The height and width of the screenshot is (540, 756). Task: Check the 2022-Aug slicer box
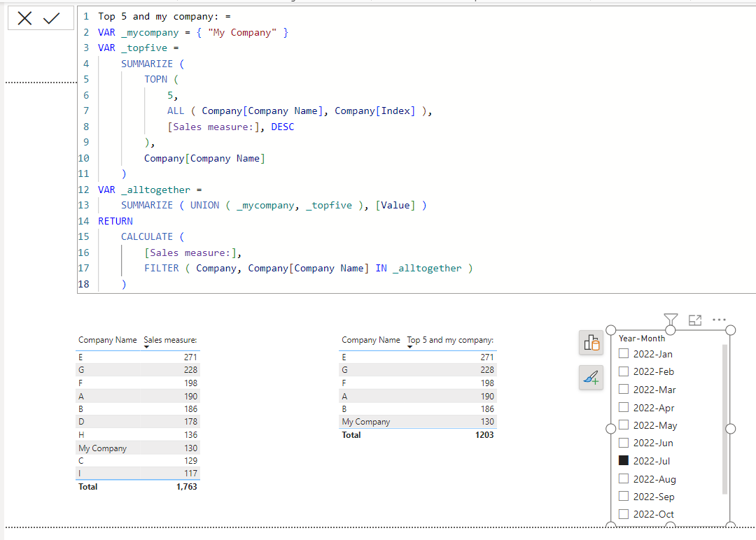[624, 479]
